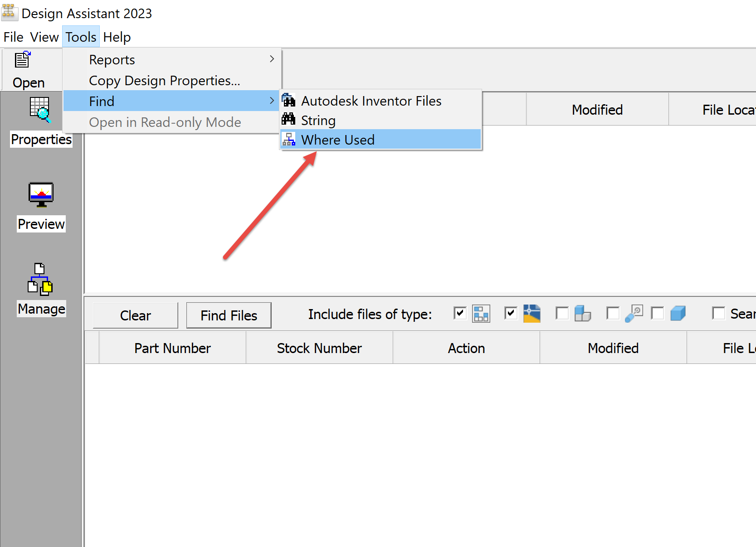Click the Open document icon
Image resolution: width=756 pixels, height=547 pixels.
click(23, 60)
